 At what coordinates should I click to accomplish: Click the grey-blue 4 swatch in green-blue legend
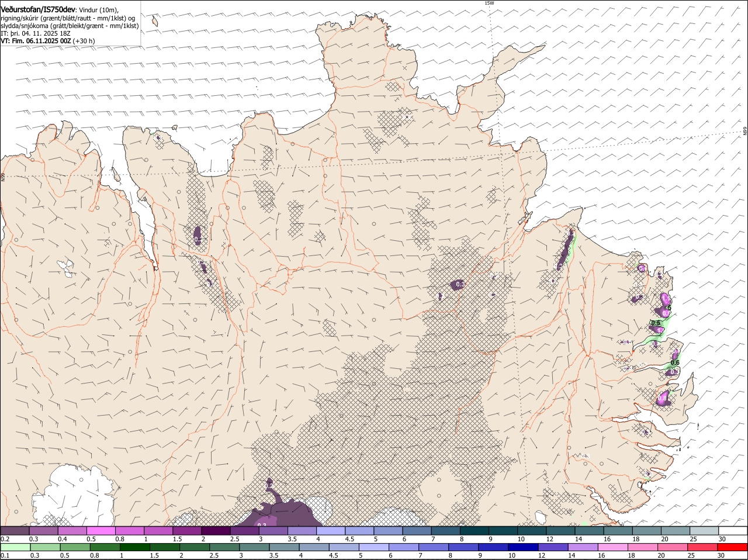point(314,547)
